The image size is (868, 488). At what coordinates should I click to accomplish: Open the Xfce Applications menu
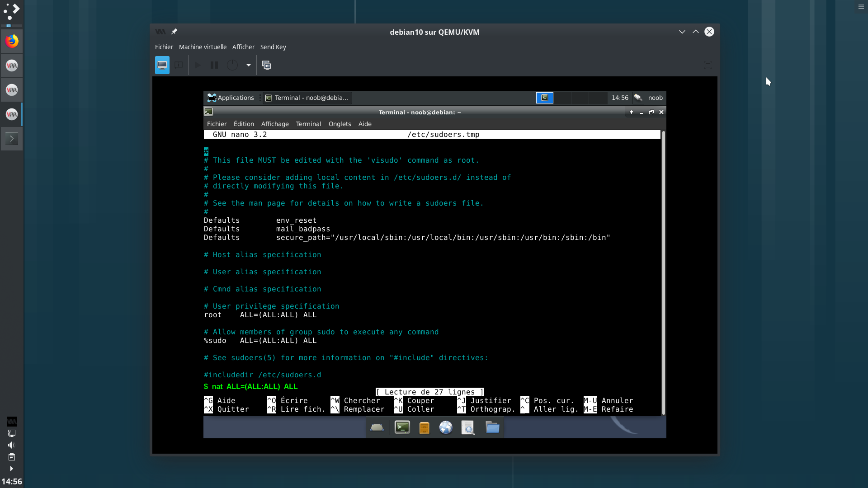(x=231, y=98)
